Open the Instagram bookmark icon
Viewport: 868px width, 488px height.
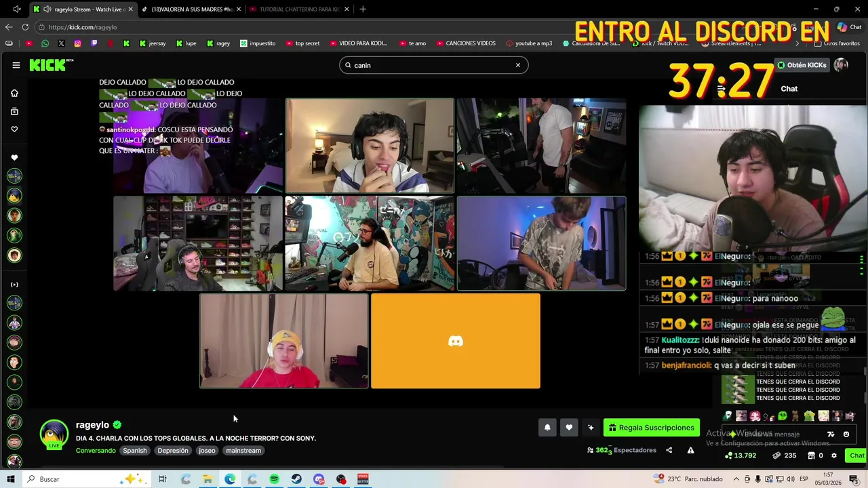(x=77, y=43)
